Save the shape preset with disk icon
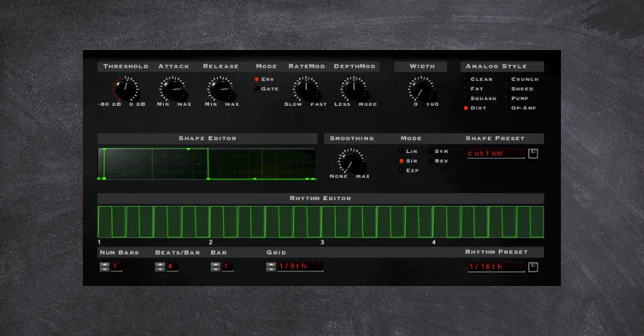The width and height of the screenshot is (644, 336). (x=533, y=154)
